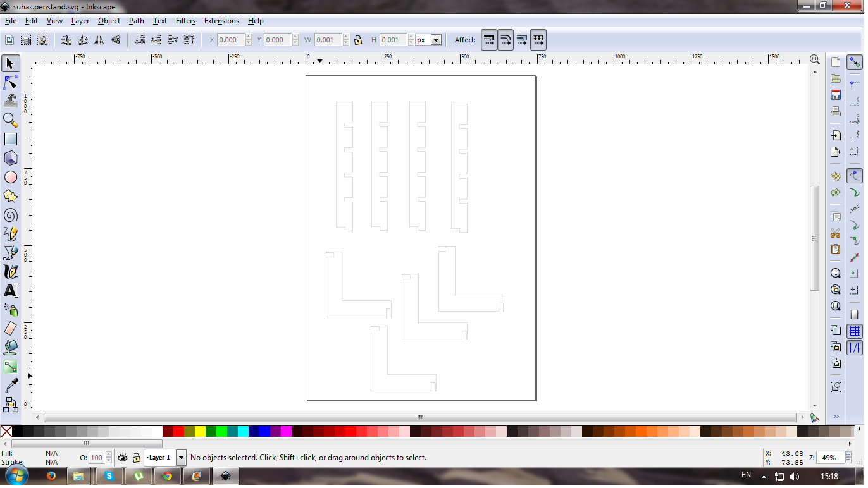Screen dimensions: 868x488
Task: Click the no-color X swatch
Action: pos(6,431)
